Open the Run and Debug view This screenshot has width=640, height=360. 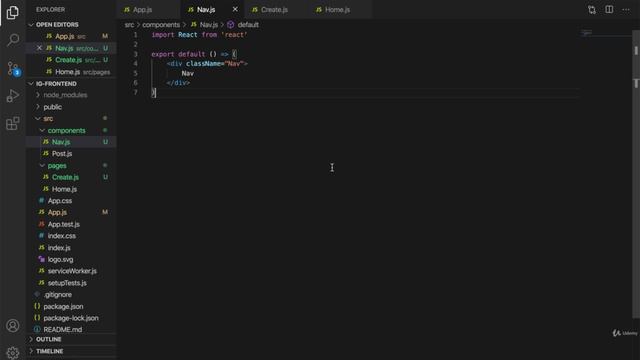coord(13,96)
